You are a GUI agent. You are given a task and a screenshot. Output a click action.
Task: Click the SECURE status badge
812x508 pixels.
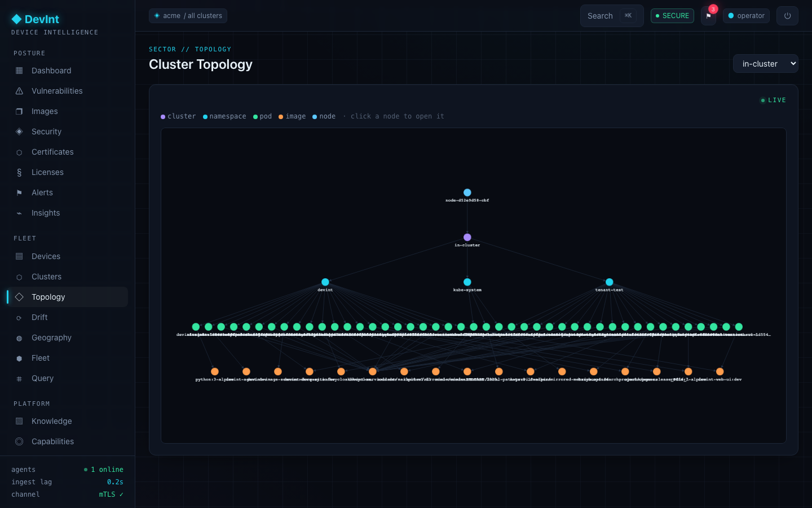(672, 16)
